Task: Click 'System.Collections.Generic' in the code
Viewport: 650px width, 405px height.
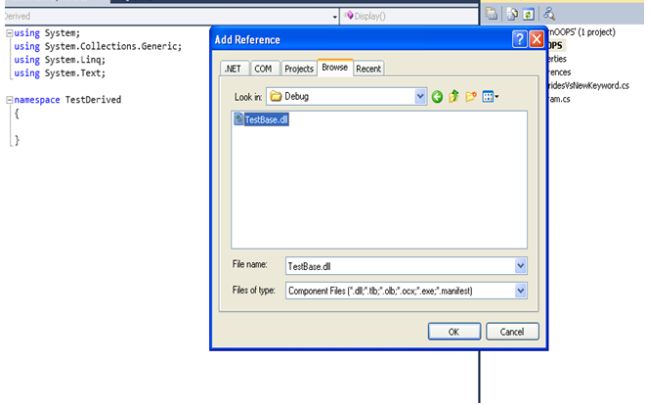Action: click(112, 46)
